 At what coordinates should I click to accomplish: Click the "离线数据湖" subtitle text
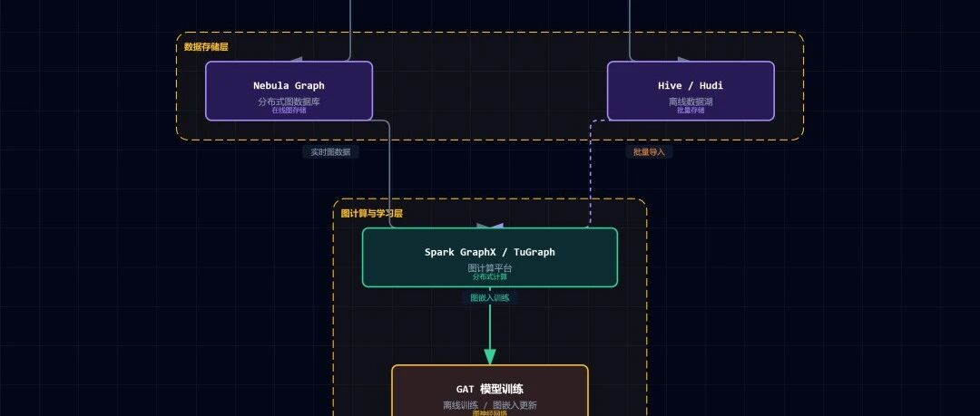pyautogui.click(x=691, y=102)
